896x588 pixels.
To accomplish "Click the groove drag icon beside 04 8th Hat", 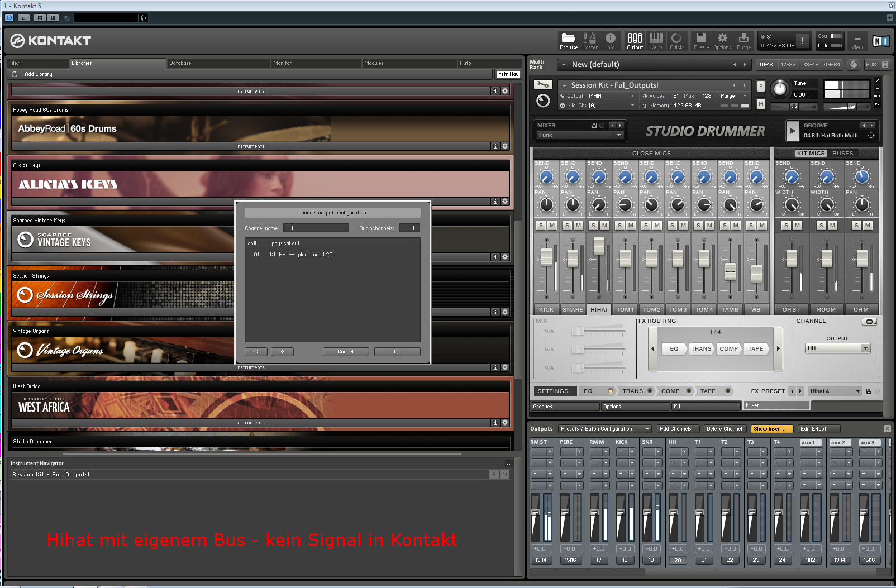I will (871, 136).
